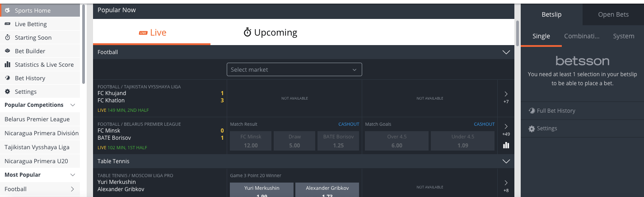644x197 pixels.
Task: Open statistics chart icon for FC Minsk match
Action: click(x=506, y=145)
